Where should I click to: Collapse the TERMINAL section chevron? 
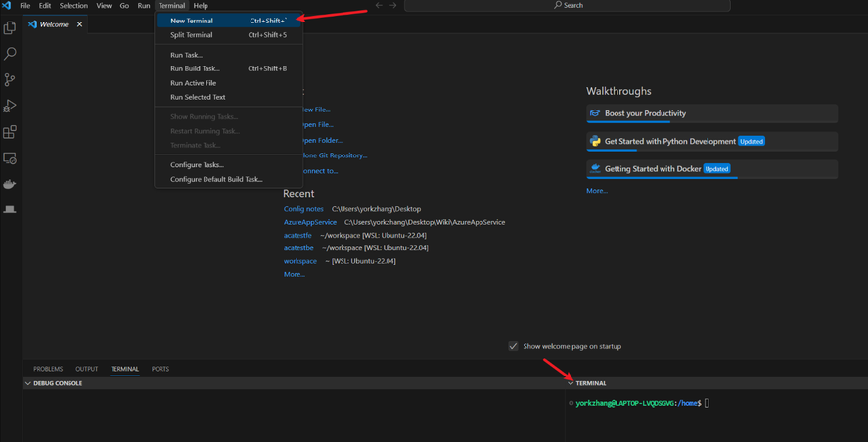pos(571,383)
